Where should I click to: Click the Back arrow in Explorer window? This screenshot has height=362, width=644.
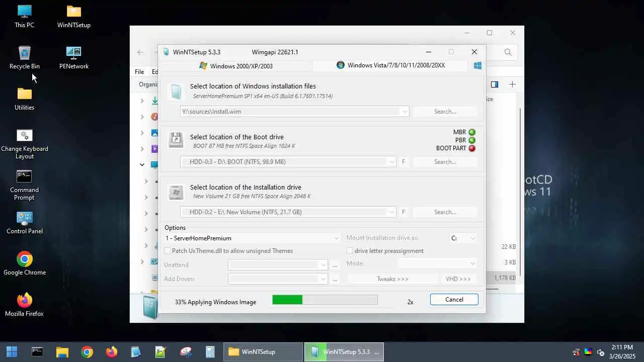[140, 52]
